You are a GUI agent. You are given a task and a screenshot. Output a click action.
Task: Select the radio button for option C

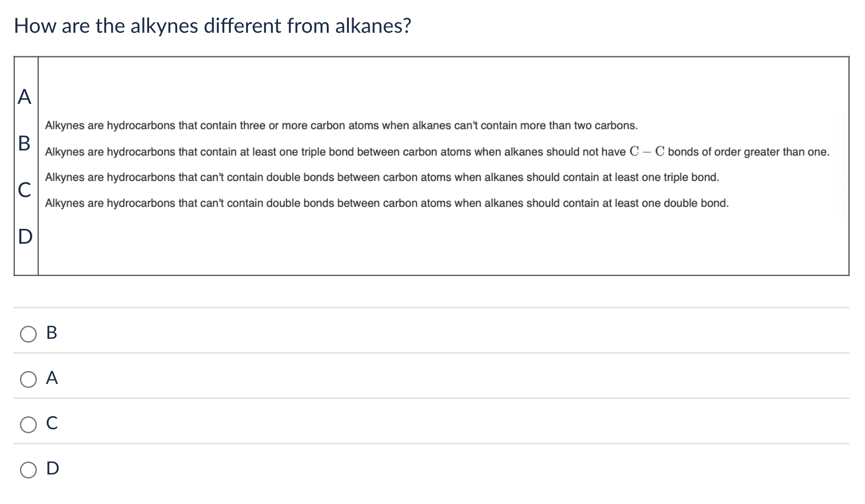28,425
